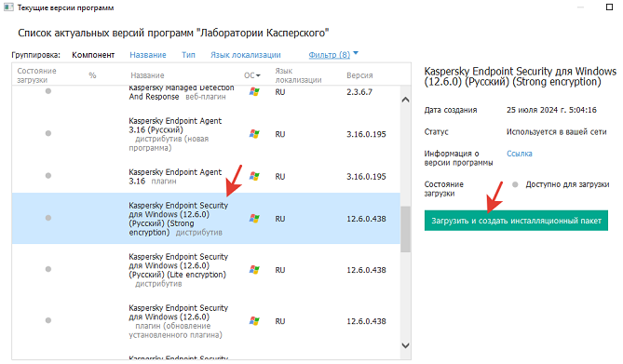Click Windows icon in Strong encryption row
This screenshot has width=623, height=364.
[x=254, y=219]
